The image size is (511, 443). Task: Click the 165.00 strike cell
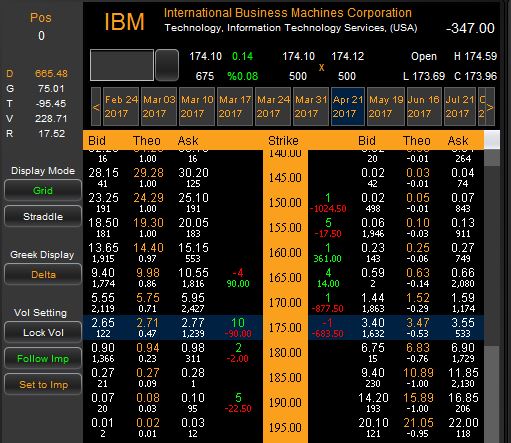click(285, 278)
